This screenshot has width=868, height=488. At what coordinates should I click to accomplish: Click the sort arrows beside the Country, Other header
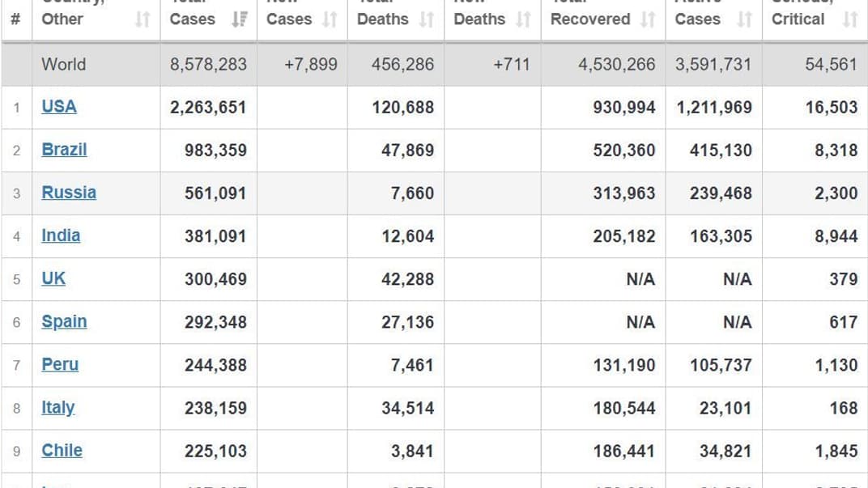[x=143, y=19]
